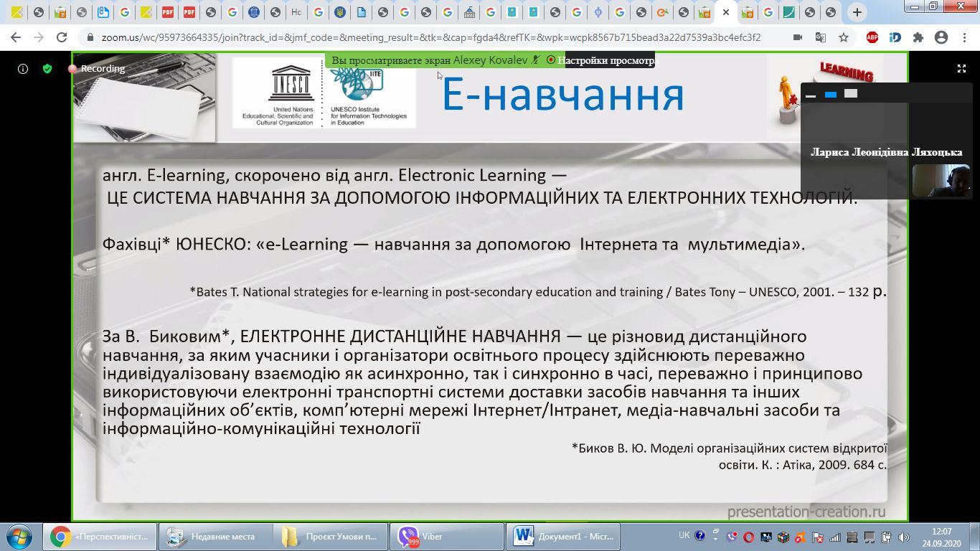The image size is (980, 551).
Task: Open Документ1 Microsoft Word from the taskbar
Action: tap(564, 537)
